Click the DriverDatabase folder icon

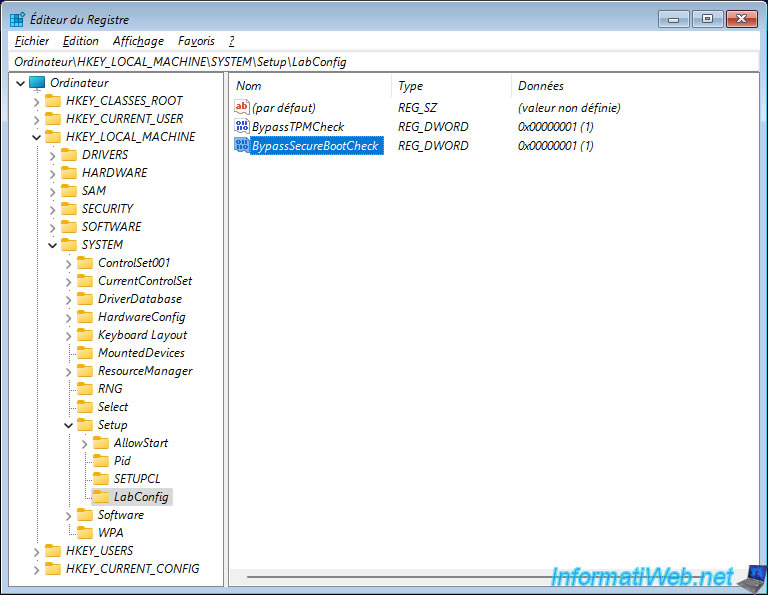[x=85, y=299]
